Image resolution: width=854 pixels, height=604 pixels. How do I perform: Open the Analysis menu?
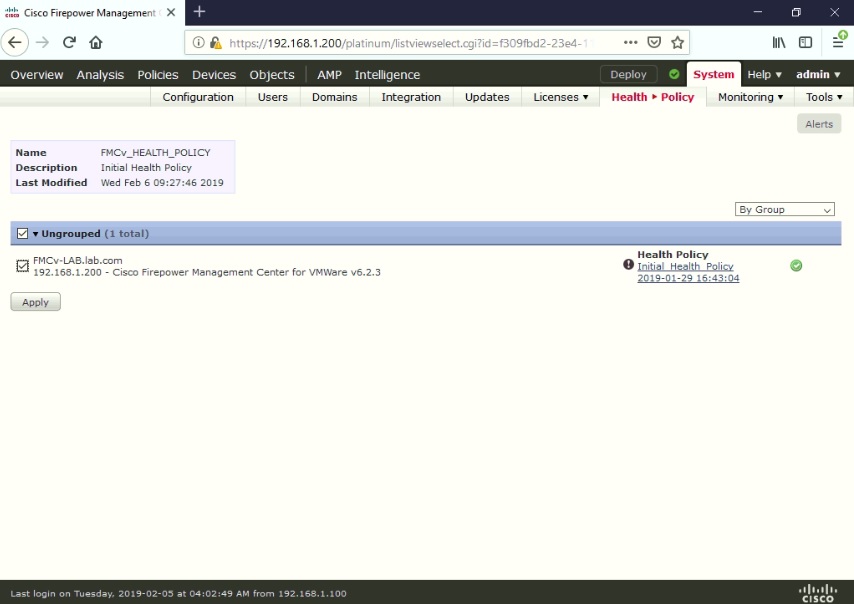pyautogui.click(x=100, y=75)
